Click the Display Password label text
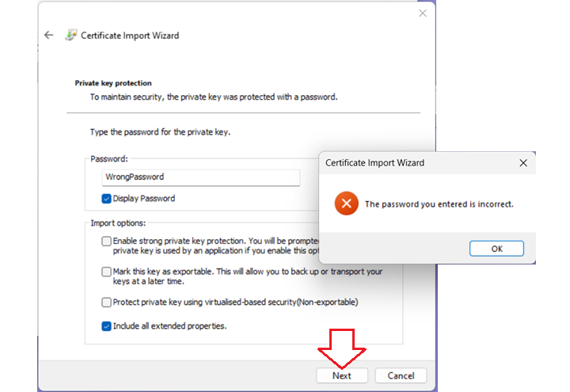Viewport: 570px width, 392px height. pos(144,199)
